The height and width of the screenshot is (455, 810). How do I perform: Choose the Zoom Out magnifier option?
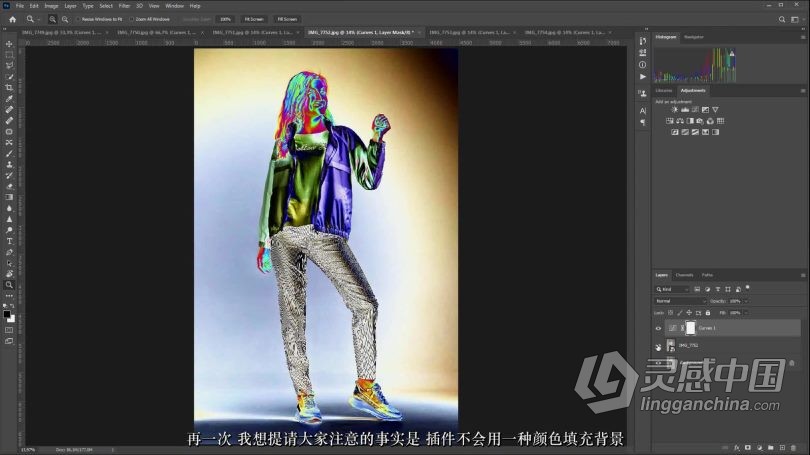click(65, 19)
